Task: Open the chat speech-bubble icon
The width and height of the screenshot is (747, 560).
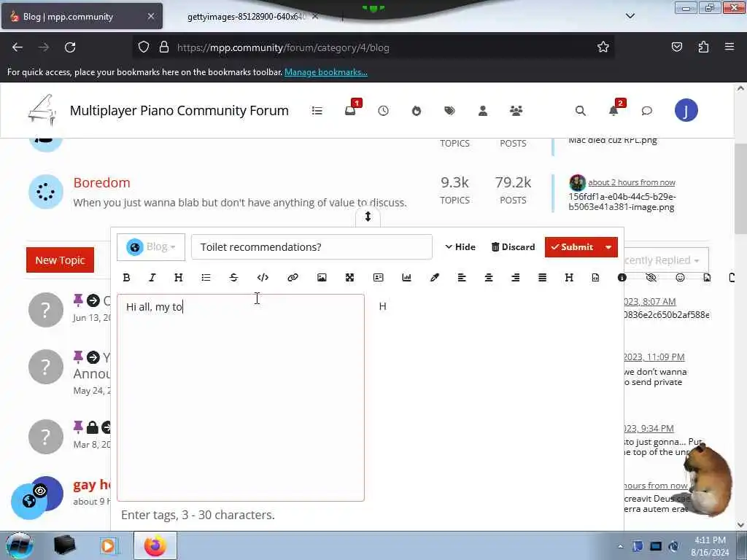Action: click(646, 111)
